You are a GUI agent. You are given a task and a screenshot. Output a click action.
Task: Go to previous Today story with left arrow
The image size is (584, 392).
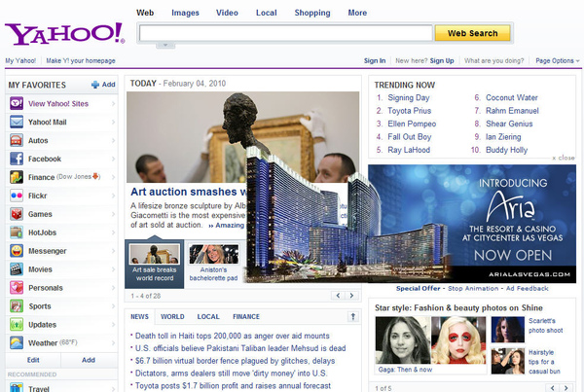(x=338, y=296)
